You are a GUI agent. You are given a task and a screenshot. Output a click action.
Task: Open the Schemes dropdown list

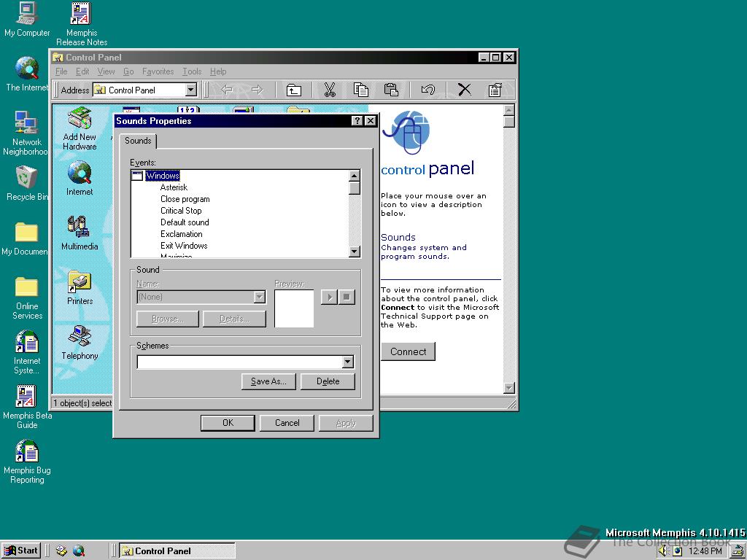pos(348,362)
